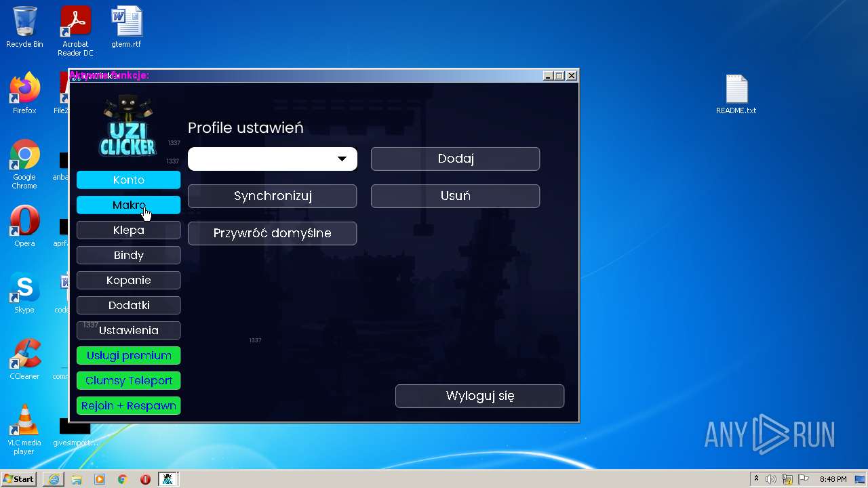Open the Action Center flag icon
Screen dimensions: 868x488
tap(804, 479)
